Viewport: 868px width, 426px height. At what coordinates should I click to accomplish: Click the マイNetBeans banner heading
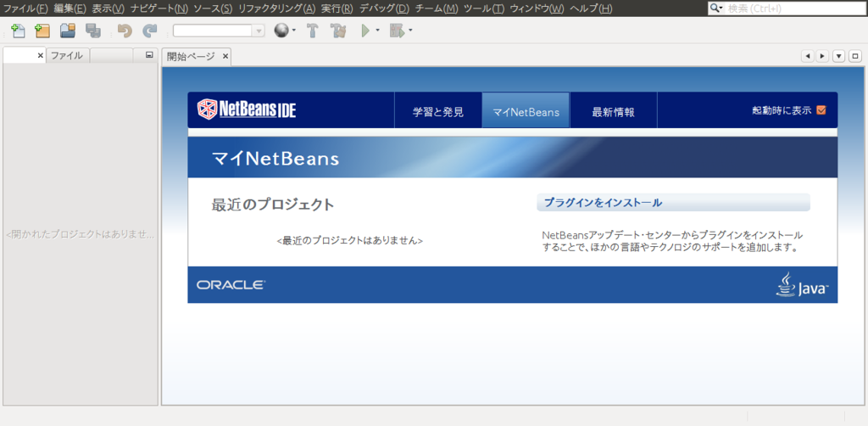coord(275,159)
